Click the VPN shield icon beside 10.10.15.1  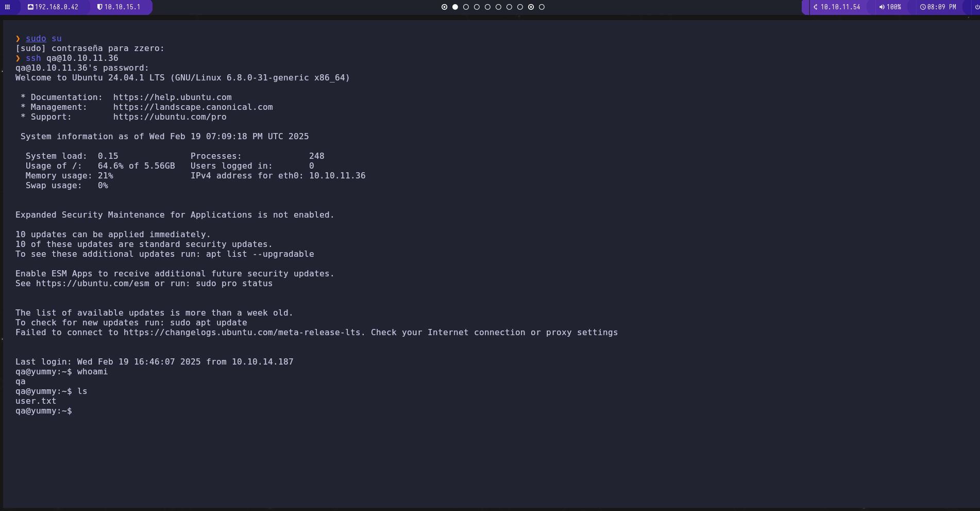pyautogui.click(x=100, y=7)
